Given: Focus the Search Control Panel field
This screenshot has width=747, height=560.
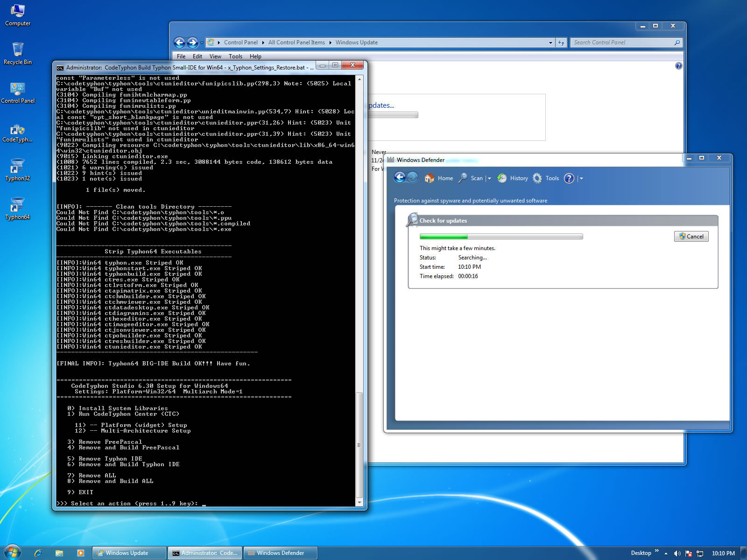Looking at the screenshot, I should (622, 42).
